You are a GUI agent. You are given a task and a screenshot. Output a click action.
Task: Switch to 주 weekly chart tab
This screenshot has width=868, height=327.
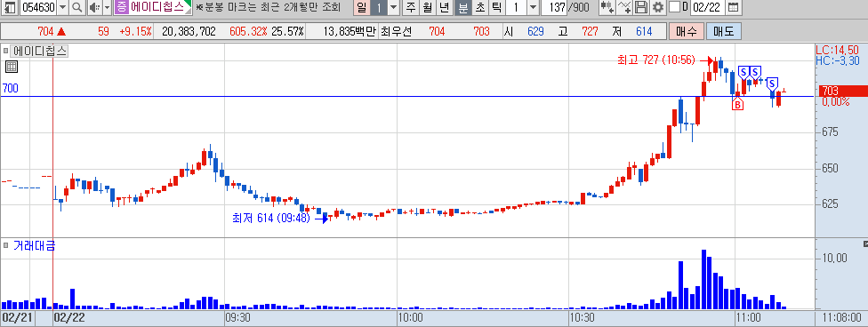pos(410,7)
